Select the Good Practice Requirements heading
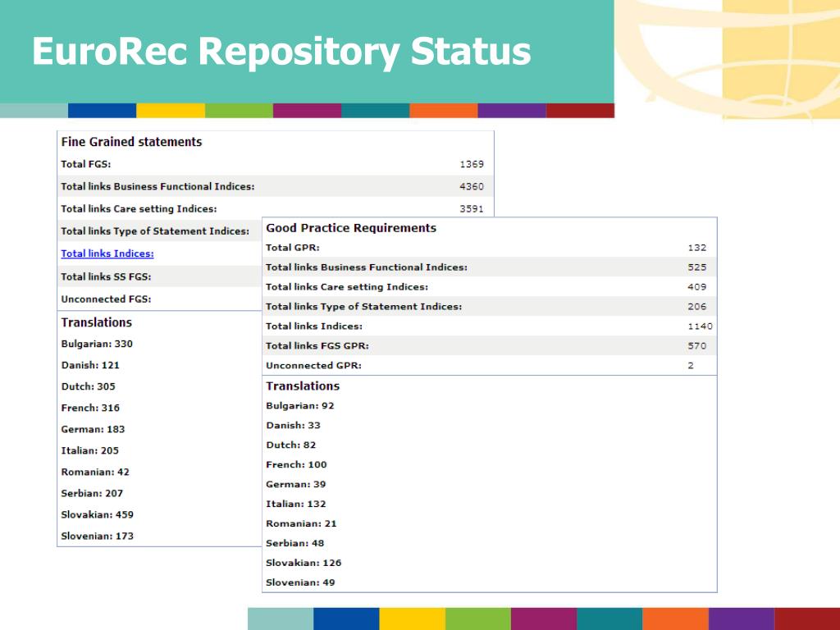 [351, 228]
